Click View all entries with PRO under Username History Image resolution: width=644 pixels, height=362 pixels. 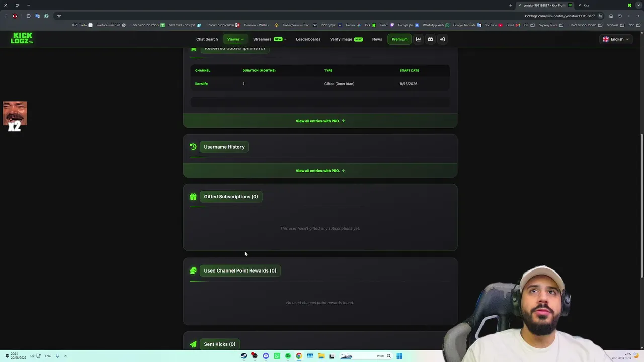pos(320,171)
